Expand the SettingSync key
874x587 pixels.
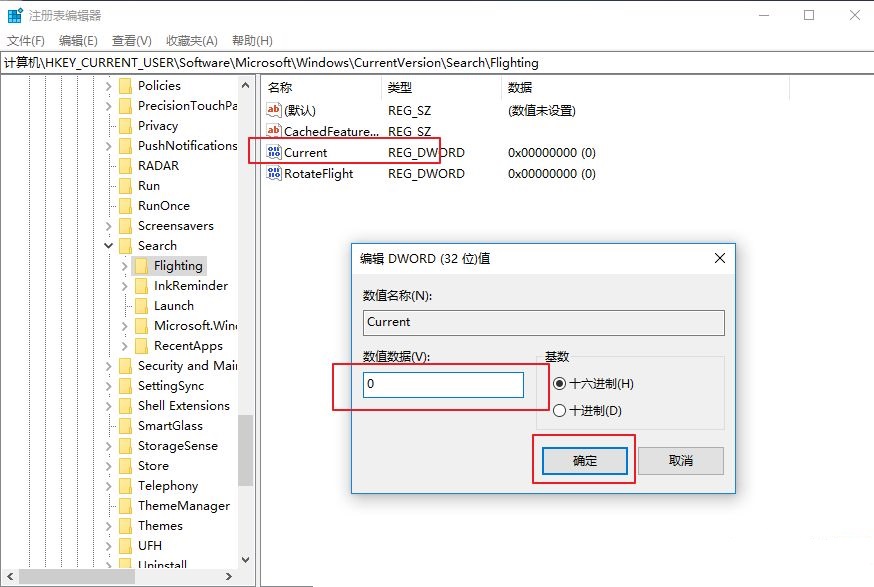(108, 385)
